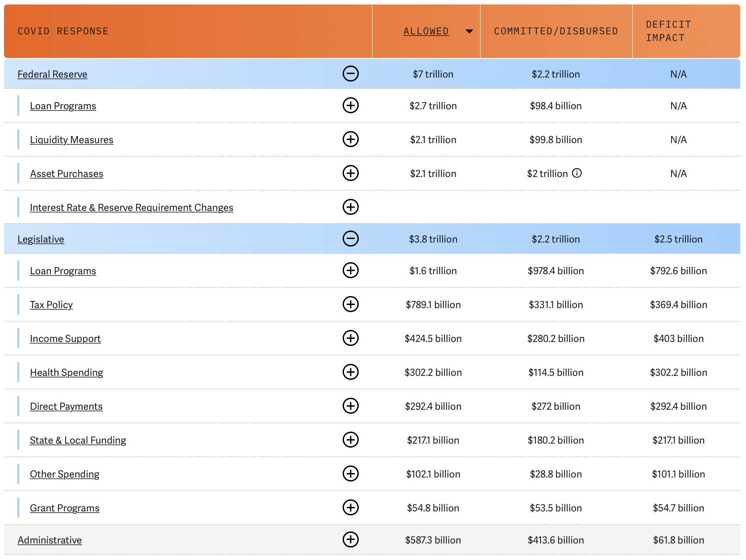Expand Direct Payments plus icon

(x=350, y=406)
